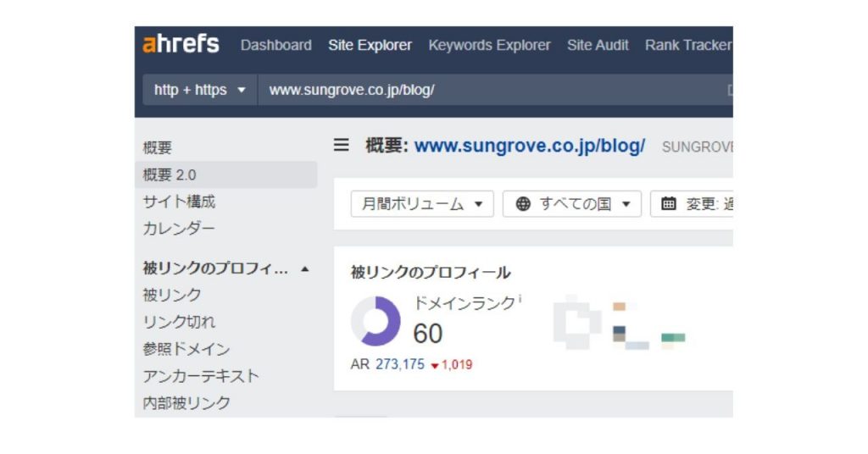
Task: Open Rank Tracker
Action: tap(688, 45)
